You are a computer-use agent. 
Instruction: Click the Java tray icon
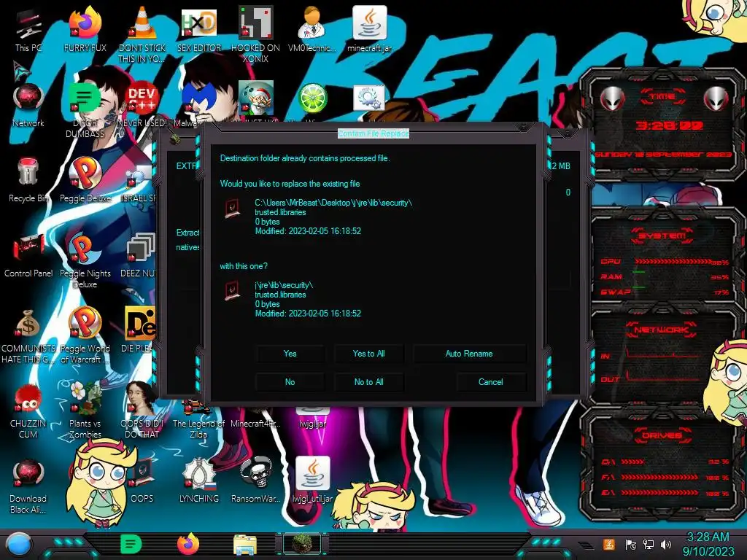(x=608, y=544)
